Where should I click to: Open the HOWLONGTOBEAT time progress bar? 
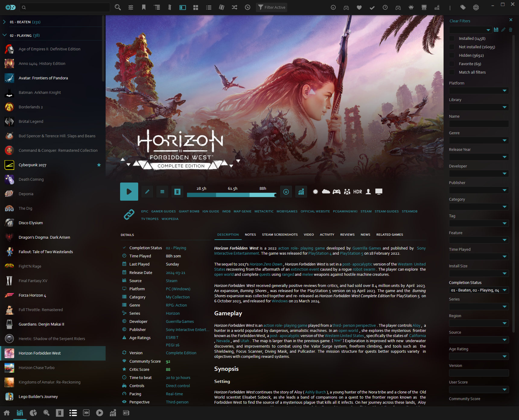point(232,195)
